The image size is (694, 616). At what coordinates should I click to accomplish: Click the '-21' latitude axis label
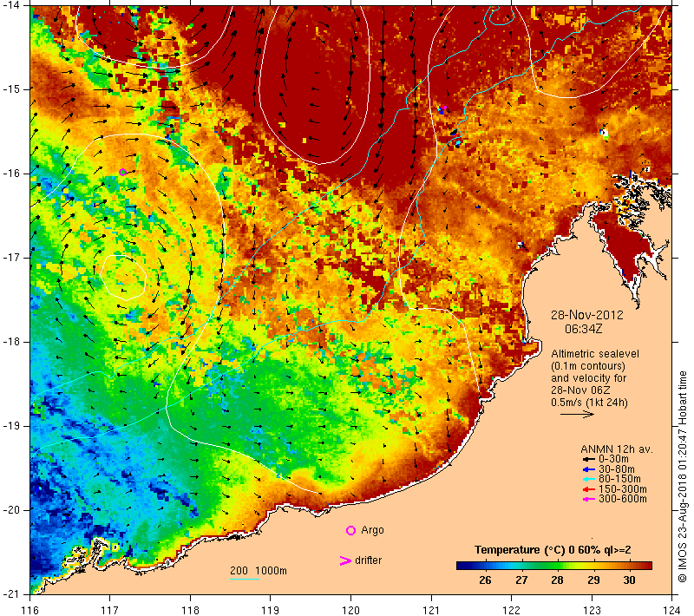(11, 594)
